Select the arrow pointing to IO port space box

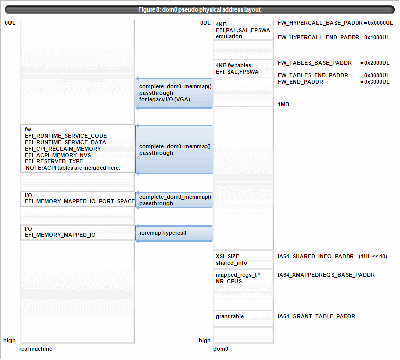174,200
